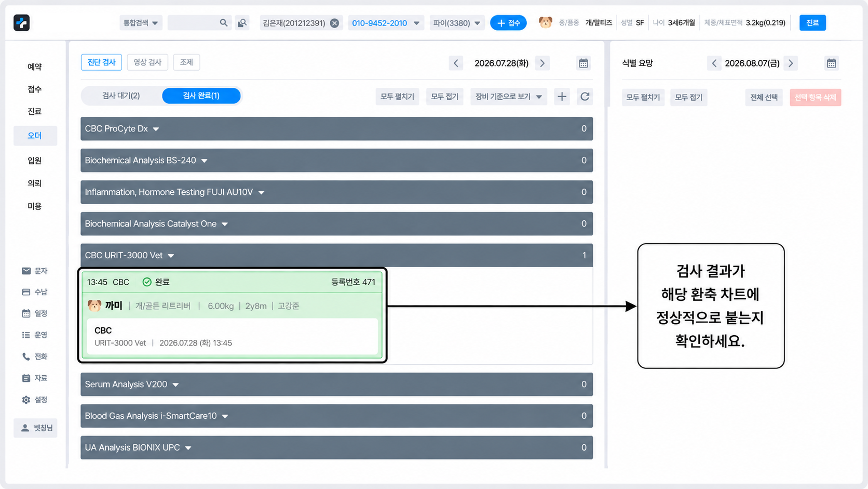
Task: Open 설정 gear icon in sidebar
Action: (26, 400)
